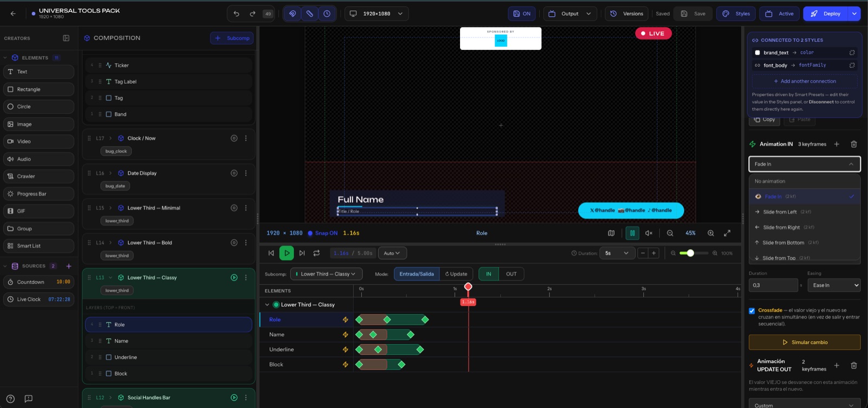
Task: Add a keyframe to Animation IN
Action: [837, 144]
